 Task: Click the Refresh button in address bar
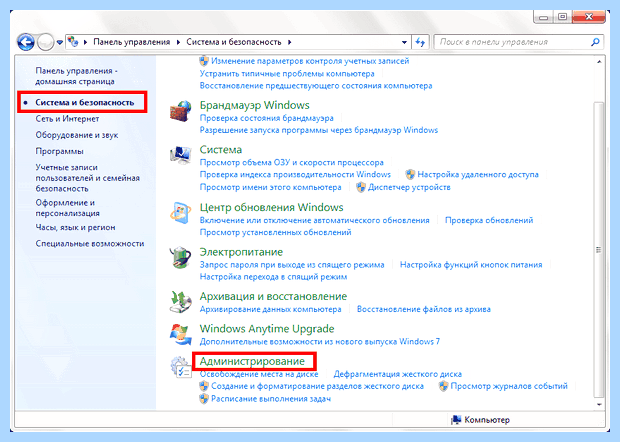tap(420, 42)
